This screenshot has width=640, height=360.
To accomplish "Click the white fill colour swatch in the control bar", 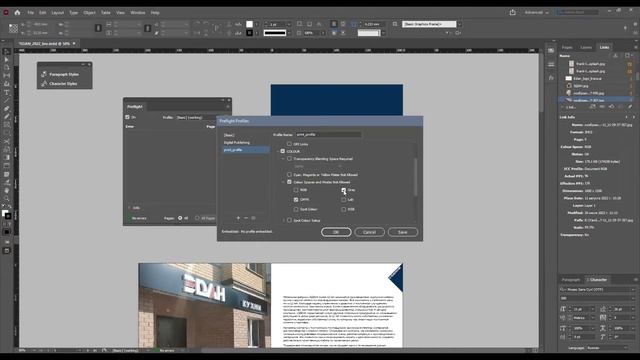I will tap(249, 24).
